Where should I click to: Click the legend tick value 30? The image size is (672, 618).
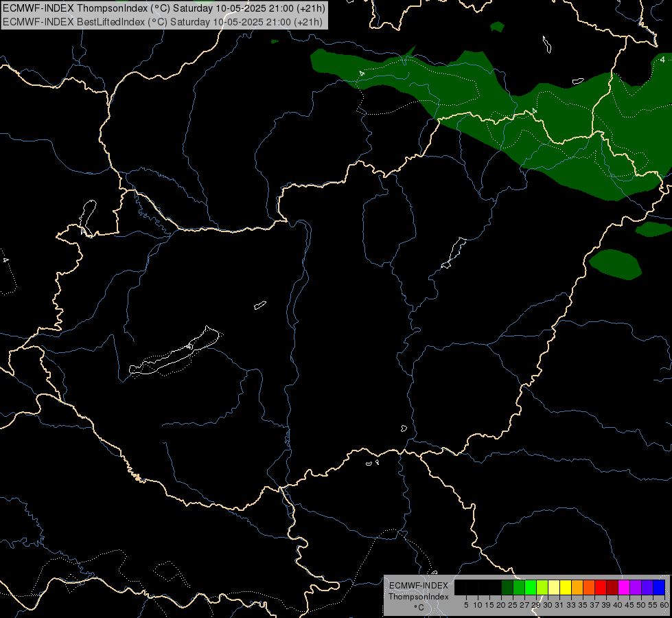(548, 605)
